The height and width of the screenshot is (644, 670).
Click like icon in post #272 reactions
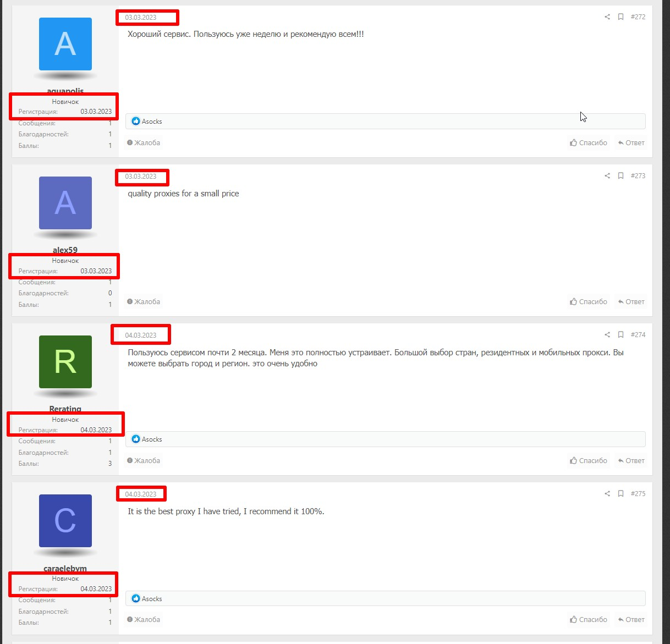[x=136, y=122]
